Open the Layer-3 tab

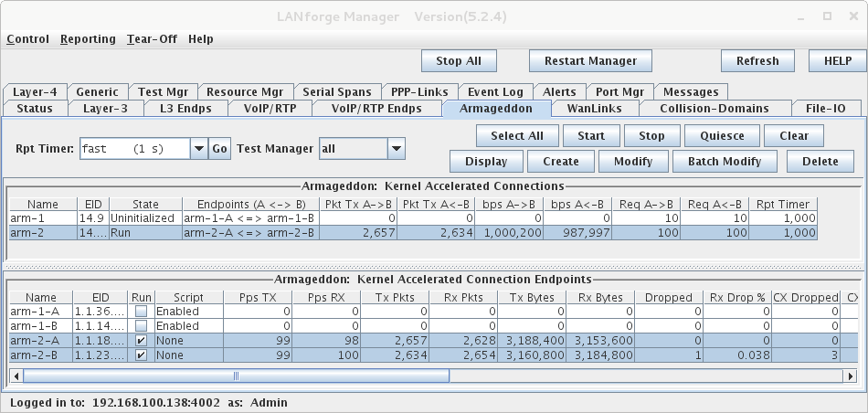point(106,109)
